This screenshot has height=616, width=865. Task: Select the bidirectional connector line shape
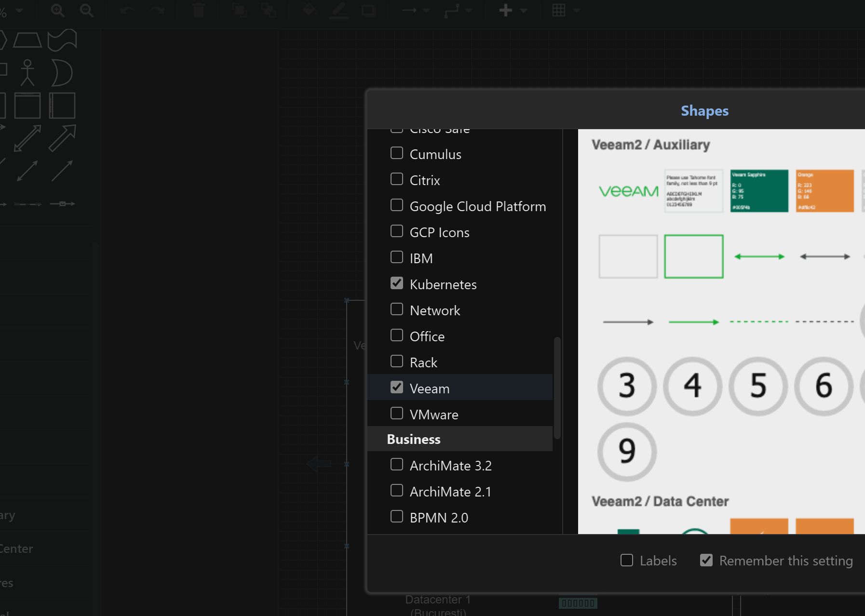click(x=27, y=171)
